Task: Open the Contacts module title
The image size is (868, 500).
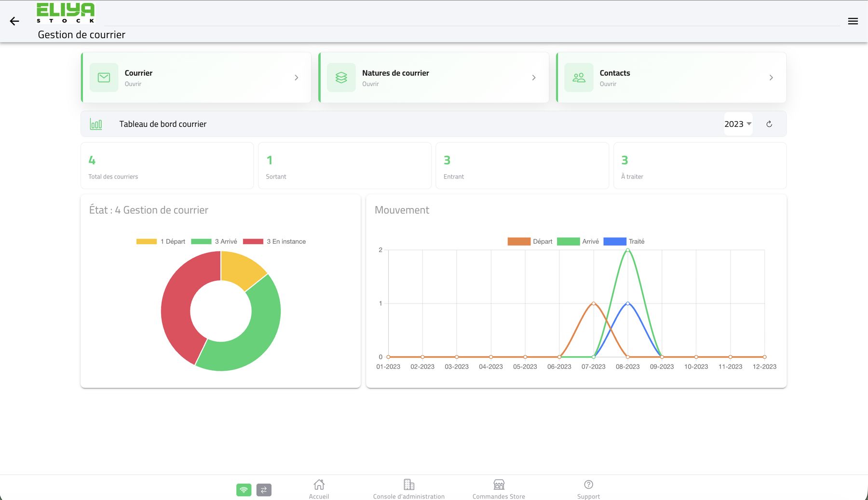Action: (615, 73)
